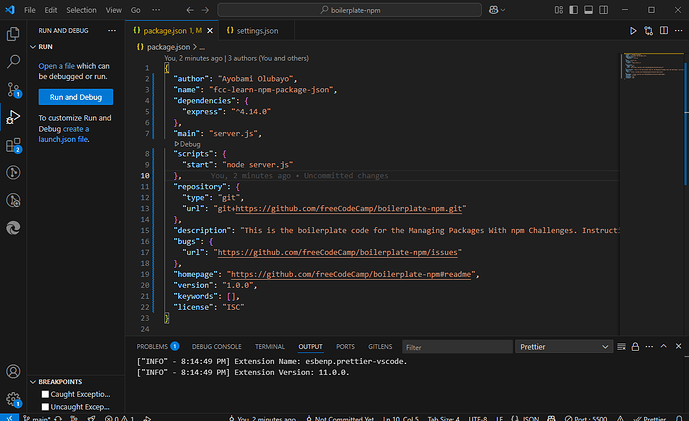Open the GitLens Inspect icon in activity bar
This screenshot has width=689, height=421.
pyautogui.click(x=13, y=200)
